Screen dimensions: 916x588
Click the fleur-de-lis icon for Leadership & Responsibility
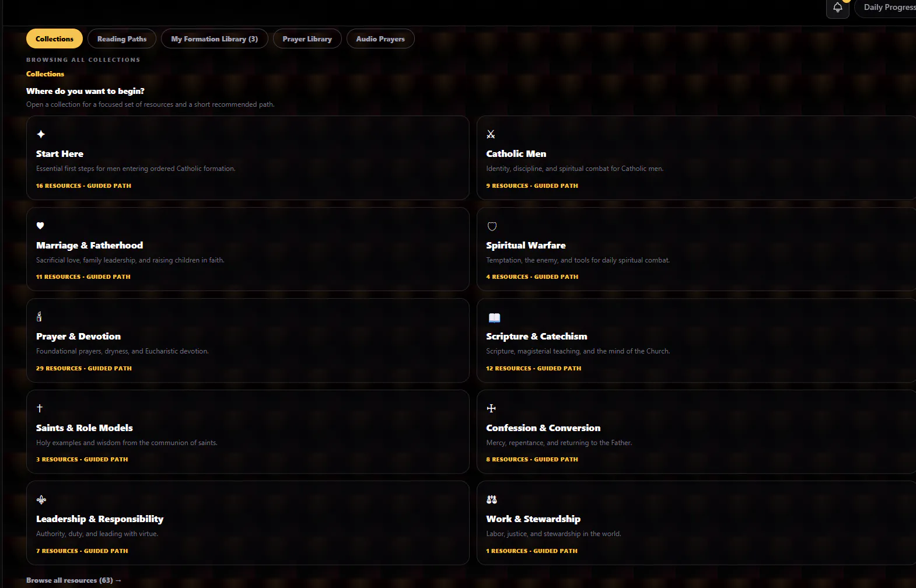[x=41, y=500]
